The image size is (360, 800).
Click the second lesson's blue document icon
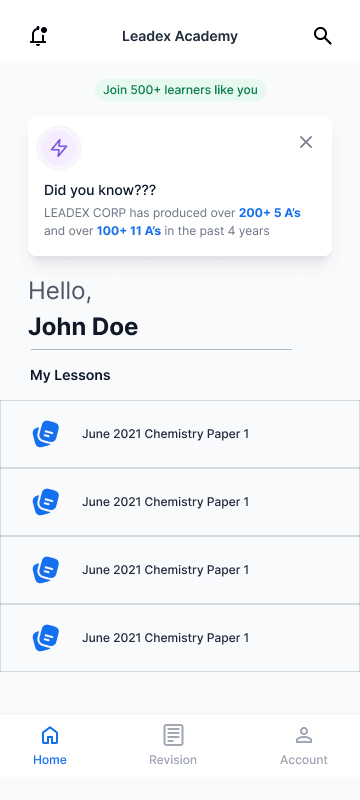point(46,502)
